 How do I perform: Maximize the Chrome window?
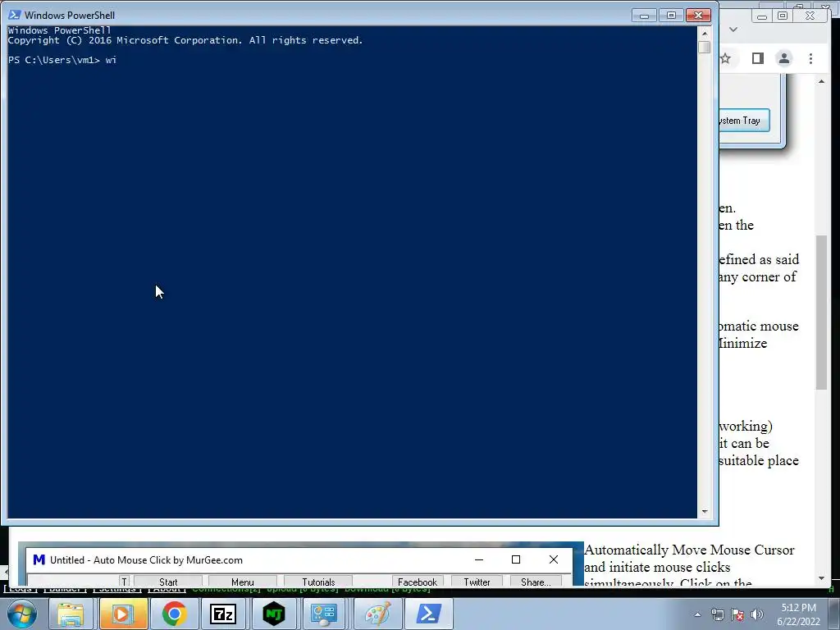(x=783, y=16)
